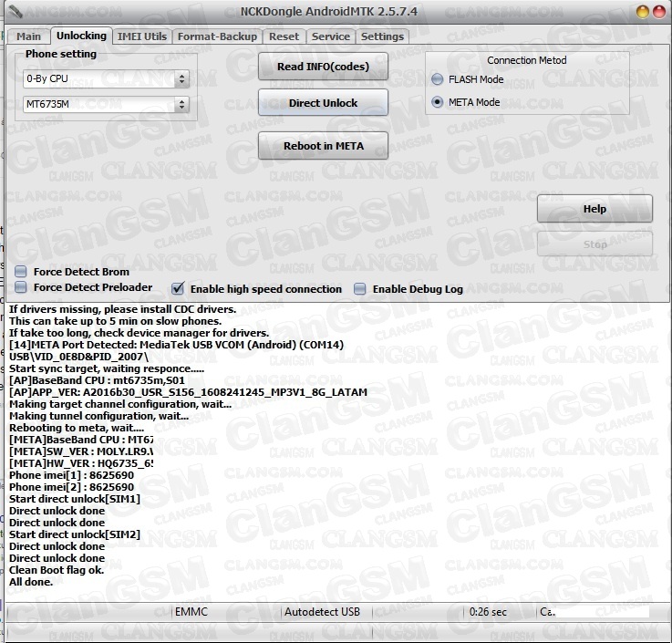
Task: Switch to the Main tab
Action: [x=28, y=36]
